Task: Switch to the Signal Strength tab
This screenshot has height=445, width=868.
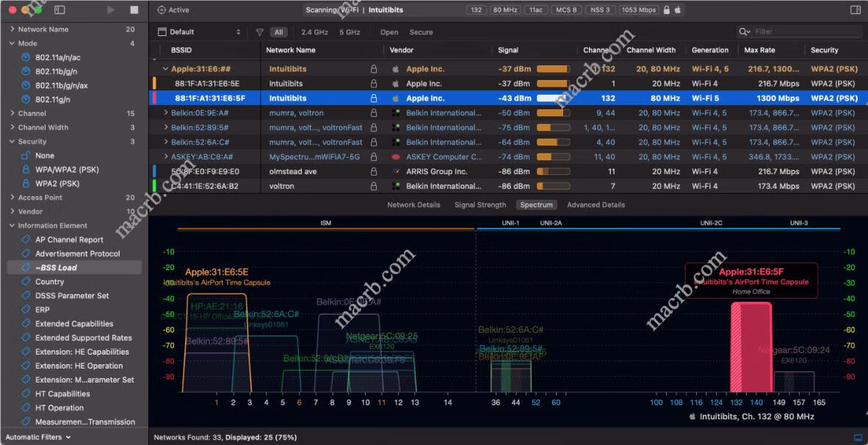Action: 480,205
